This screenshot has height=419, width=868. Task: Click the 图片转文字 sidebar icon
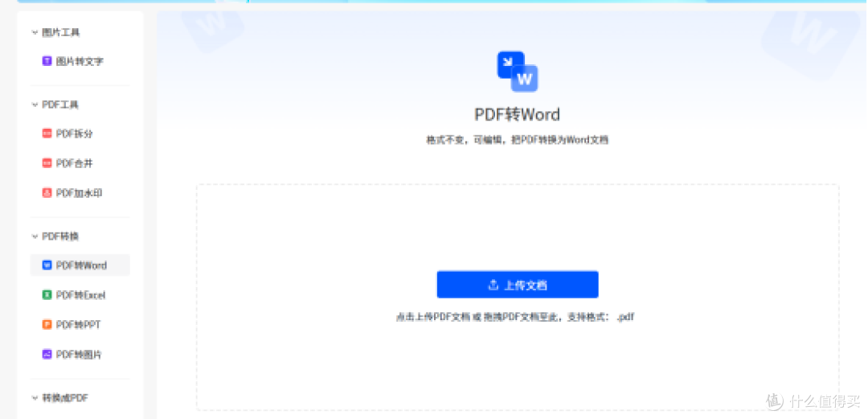47,61
